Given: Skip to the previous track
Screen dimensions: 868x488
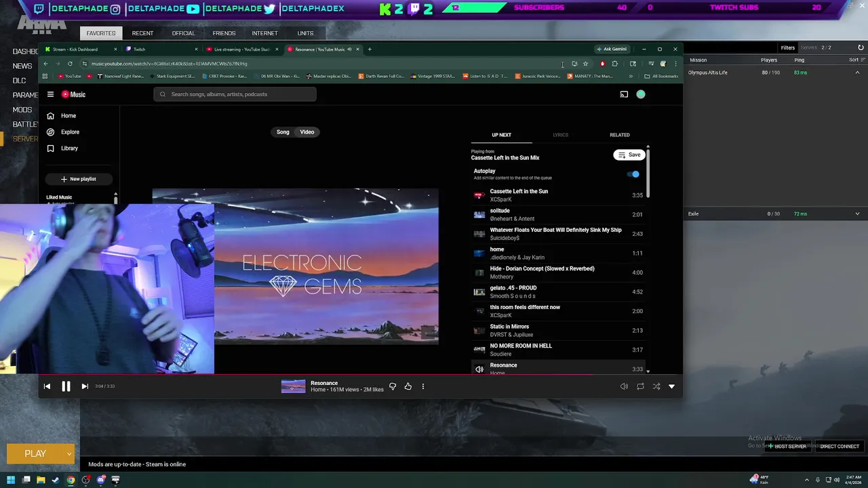Looking at the screenshot, I should coord(47,386).
